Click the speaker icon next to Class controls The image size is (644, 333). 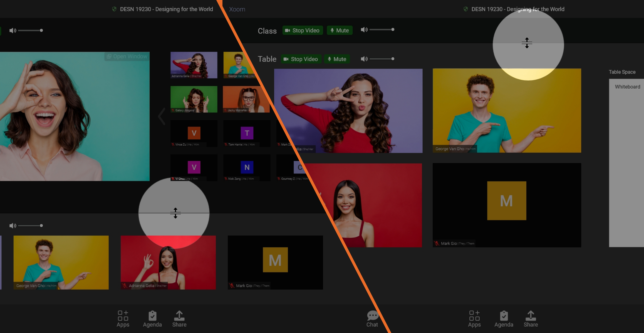pos(364,30)
